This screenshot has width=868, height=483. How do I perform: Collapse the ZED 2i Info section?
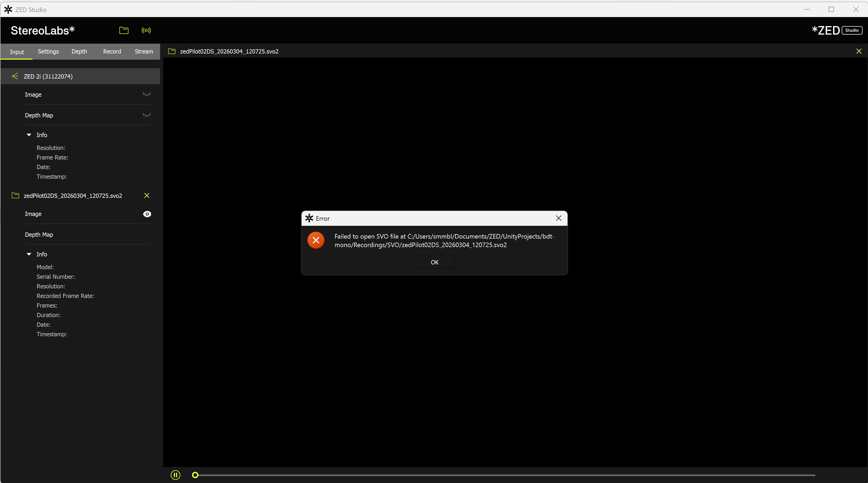pyautogui.click(x=29, y=135)
